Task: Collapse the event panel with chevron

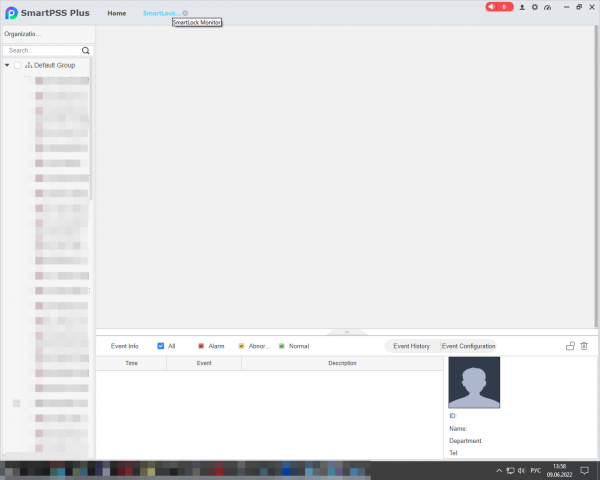Action: 347,332
